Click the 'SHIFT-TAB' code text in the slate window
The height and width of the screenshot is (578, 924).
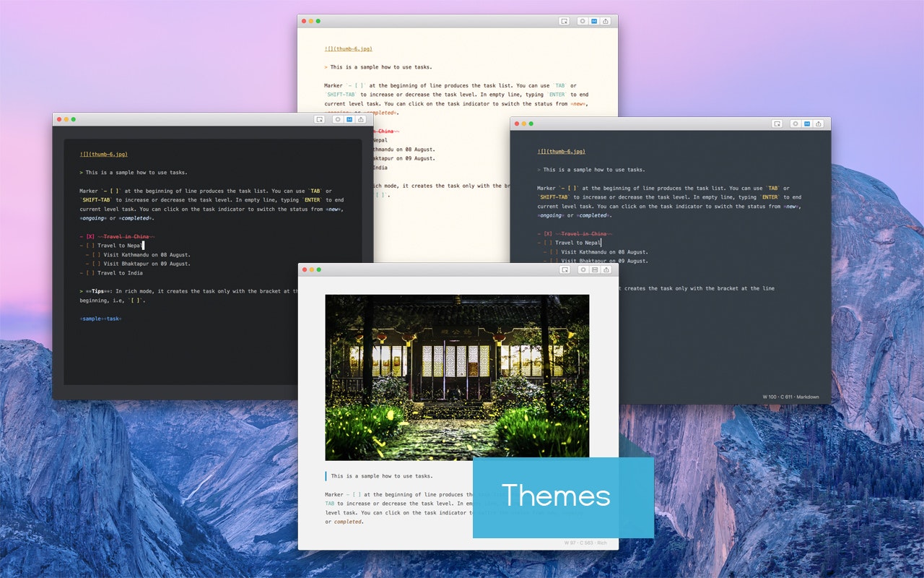pos(554,197)
